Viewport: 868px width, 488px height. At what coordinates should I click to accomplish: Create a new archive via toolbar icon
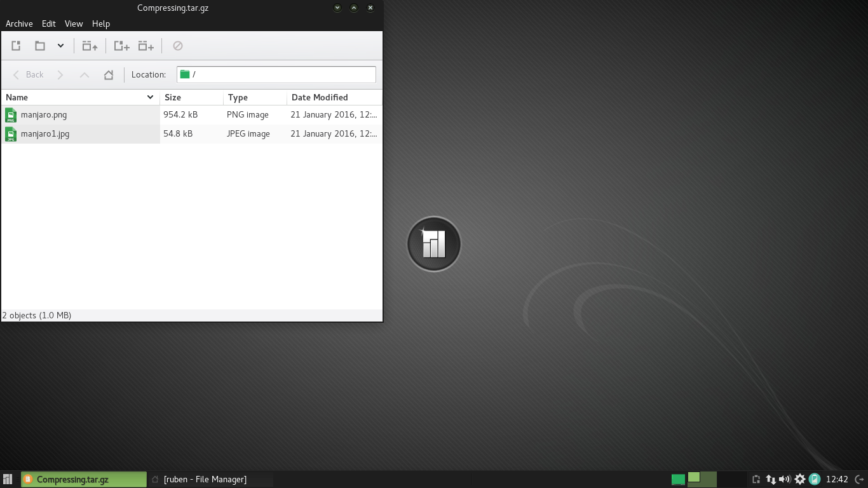pyautogui.click(x=17, y=46)
